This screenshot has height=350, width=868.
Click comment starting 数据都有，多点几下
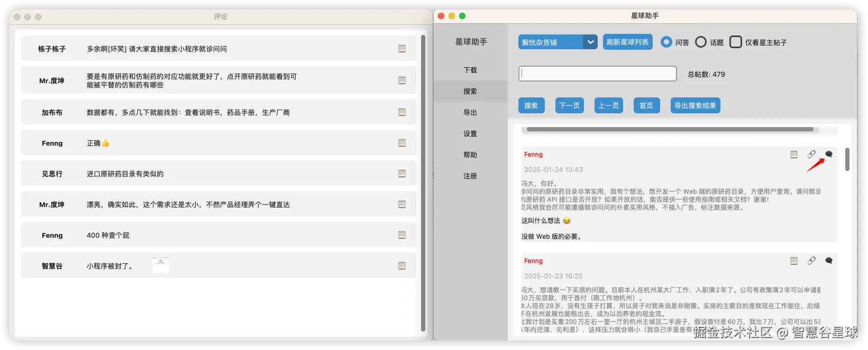(x=188, y=112)
